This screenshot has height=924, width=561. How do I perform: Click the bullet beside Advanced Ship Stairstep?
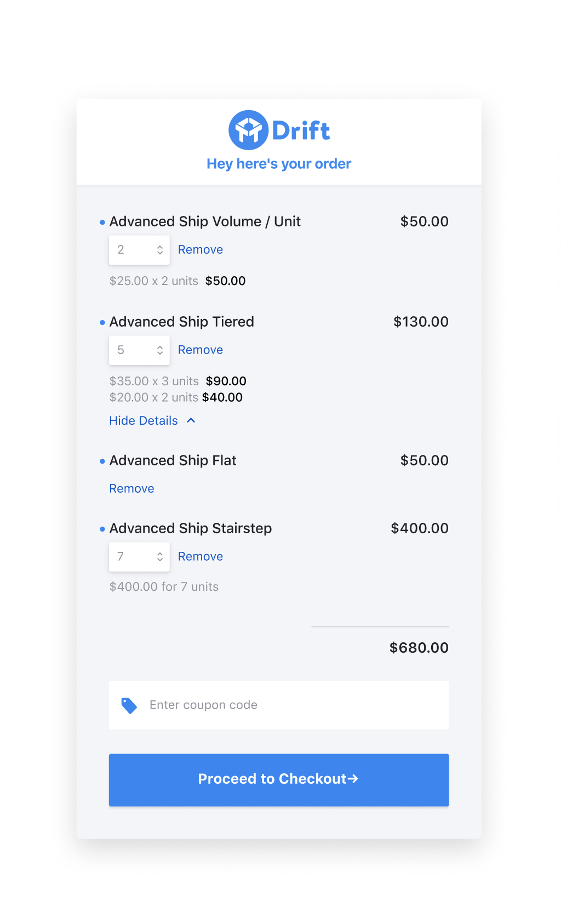[x=102, y=529]
